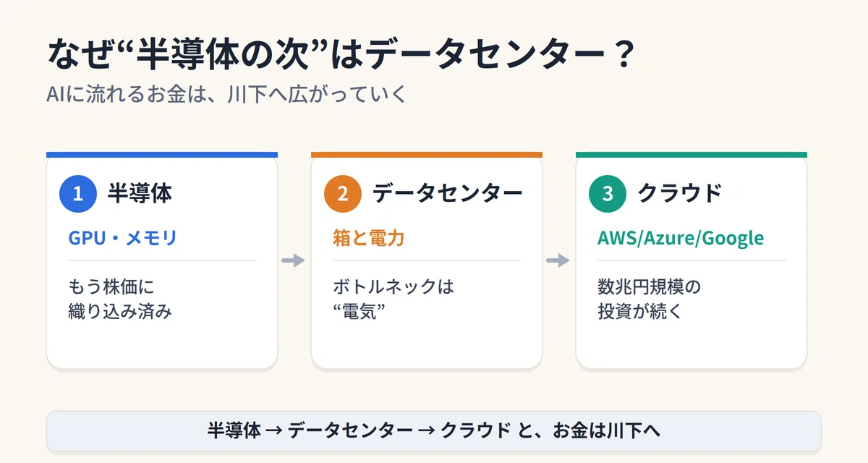Viewport: 868px width, 463px height.
Task: Click the subtitle AIに流れるお金は、川下へ広がっていく
Action: (227, 95)
